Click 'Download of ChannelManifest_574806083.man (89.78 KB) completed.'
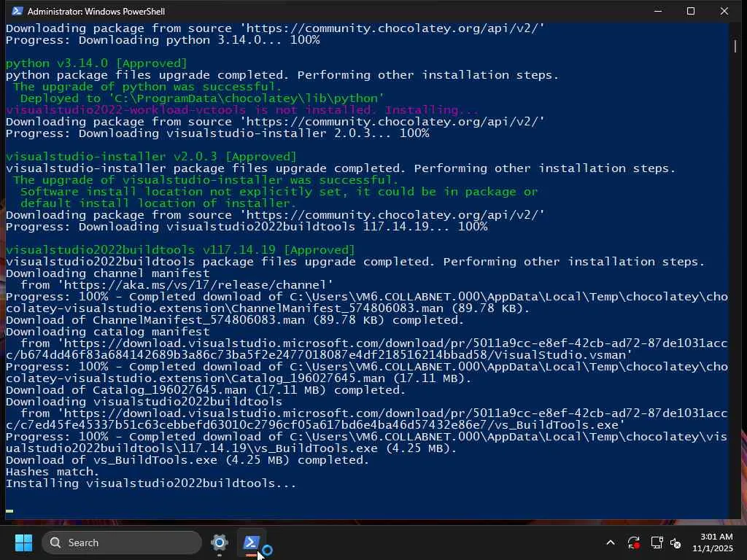This screenshot has height=560, width=747. tap(234, 320)
